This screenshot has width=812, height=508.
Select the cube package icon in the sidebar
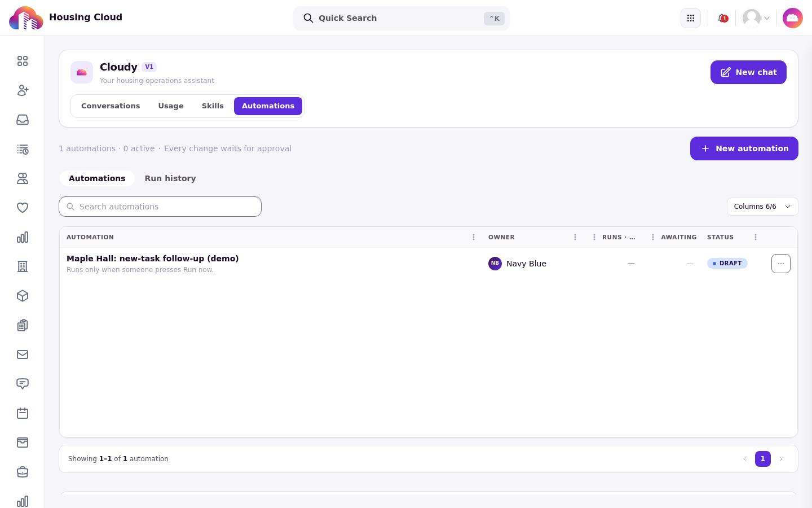point(23,296)
